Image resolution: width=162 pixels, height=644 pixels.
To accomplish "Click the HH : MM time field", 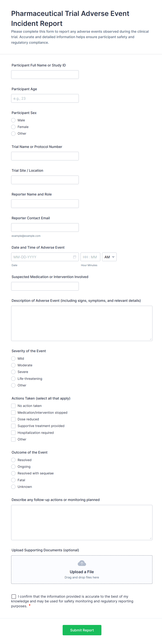I will click(x=90, y=257).
